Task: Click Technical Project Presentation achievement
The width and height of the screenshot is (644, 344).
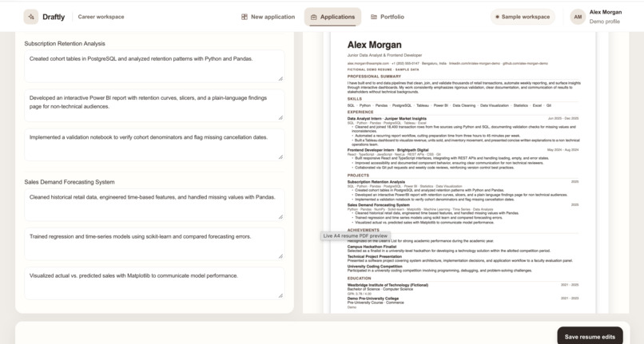Action: pos(375,256)
